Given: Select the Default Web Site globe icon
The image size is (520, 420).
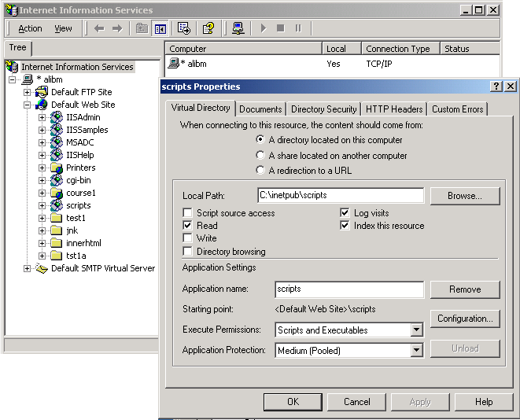Looking at the screenshot, I should (x=42, y=105).
